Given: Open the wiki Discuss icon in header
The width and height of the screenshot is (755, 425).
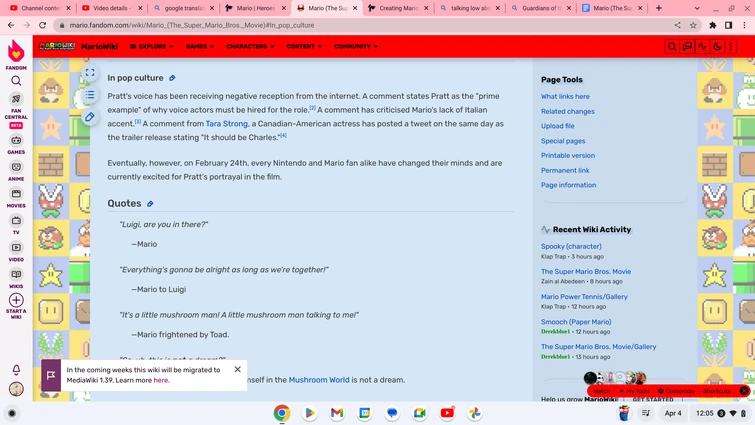Looking at the screenshot, I should [687, 46].
